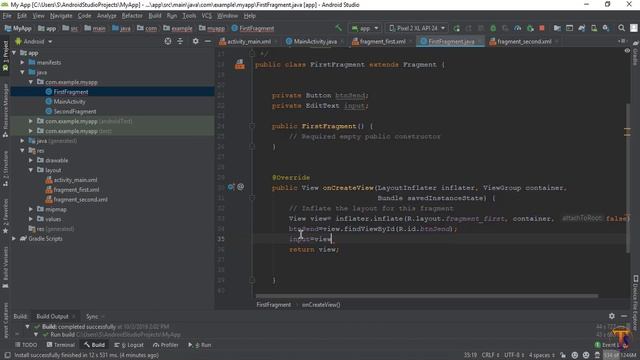The image size is (640, 360).
Task: Collapse the layout folder
Action: (31, 170)
